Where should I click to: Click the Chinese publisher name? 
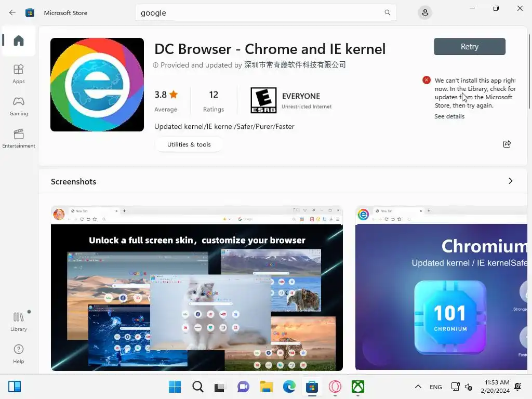(295, 65)
